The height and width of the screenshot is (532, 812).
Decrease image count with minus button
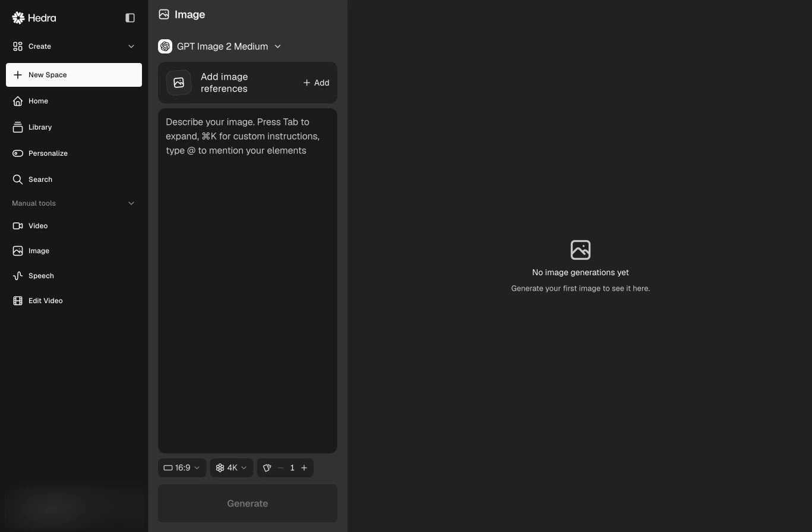tap(281, 468)
